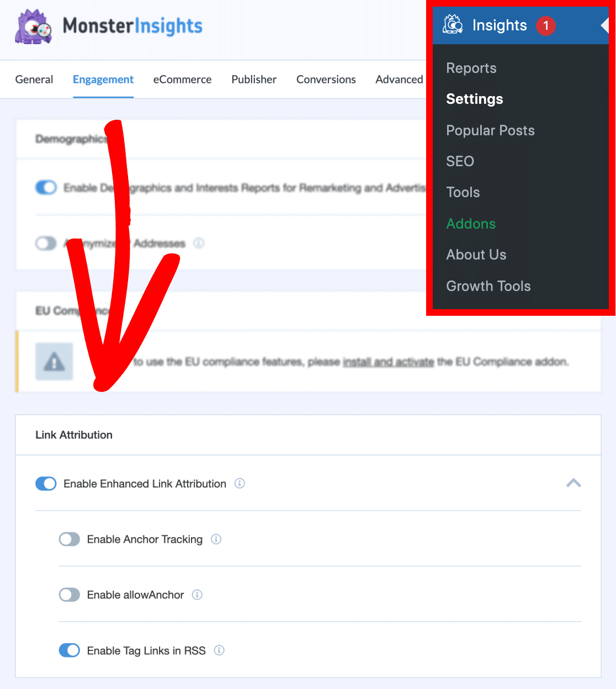Click info icon beside Enable Enhanced Link Attribution
Viewport: 616px width, 689px height.
(240, 484)
